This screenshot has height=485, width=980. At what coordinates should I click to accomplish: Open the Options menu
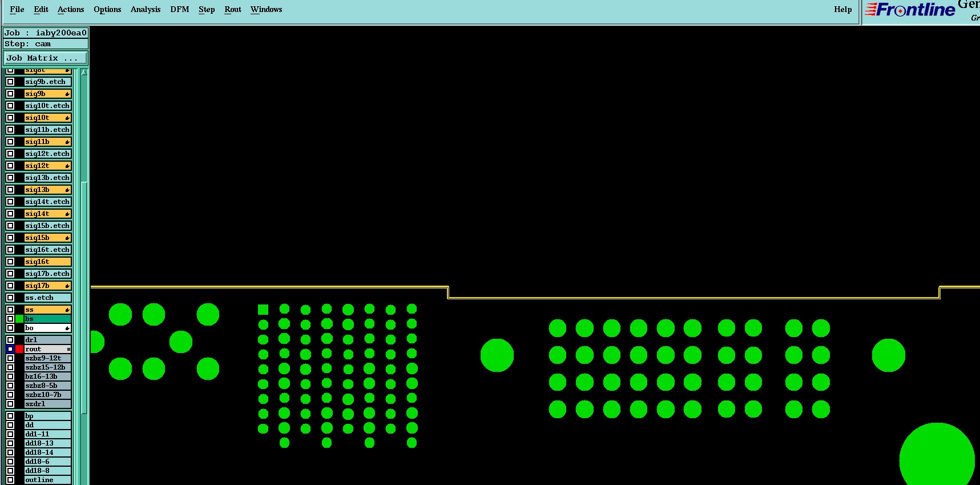tap(107, 9)
